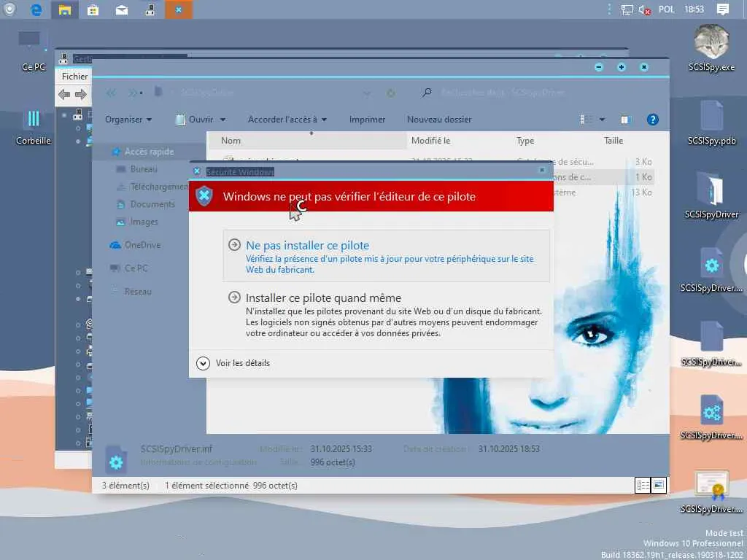Select the SCSISpyDriver certificate icon on desktop

click(711, 491)
